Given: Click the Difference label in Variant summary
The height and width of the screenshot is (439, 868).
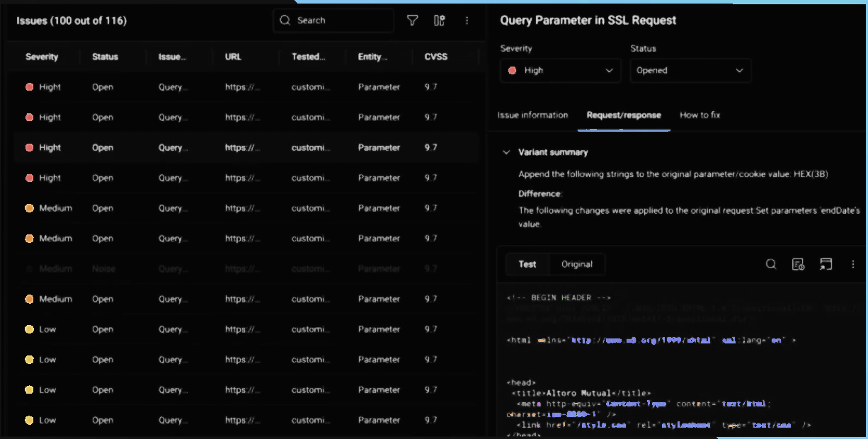Looking at the screenshot, I should (540, 193).
